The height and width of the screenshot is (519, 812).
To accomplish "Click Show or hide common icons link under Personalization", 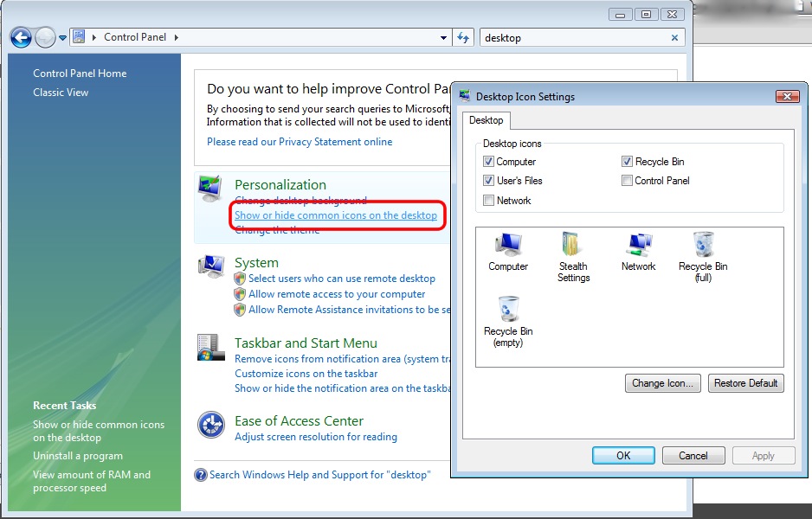I will coord(336,215).
